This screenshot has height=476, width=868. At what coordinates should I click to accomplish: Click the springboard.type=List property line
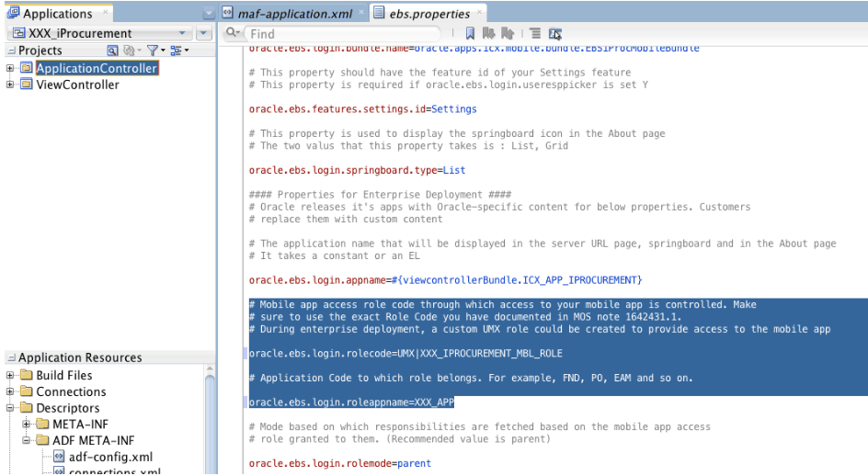click(357, 170)
